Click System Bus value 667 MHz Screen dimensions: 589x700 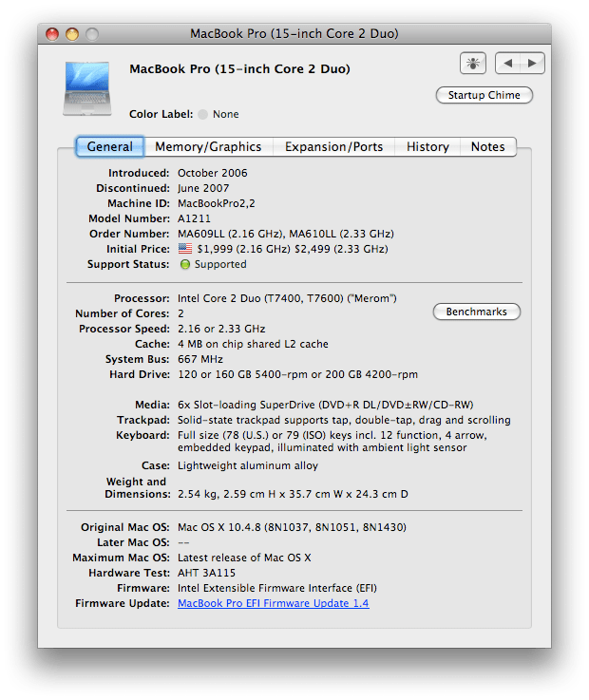pyautogui.click(x=200, y=359)
